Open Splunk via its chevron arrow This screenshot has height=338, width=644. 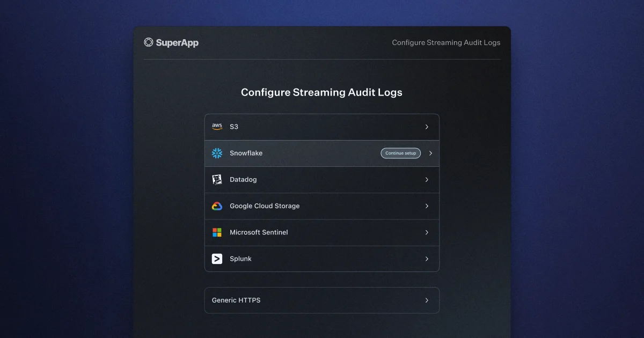[427, 259]
